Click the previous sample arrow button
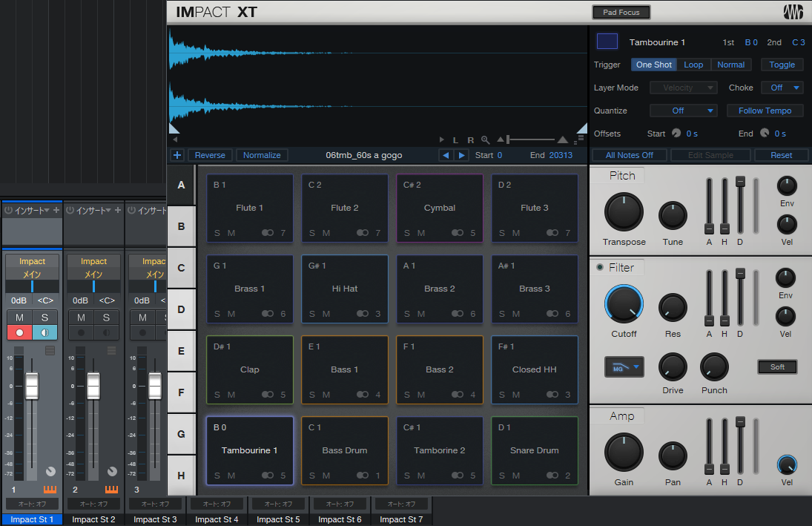The width and height of the screenshot is (812, 526). [x=446, y=155]
